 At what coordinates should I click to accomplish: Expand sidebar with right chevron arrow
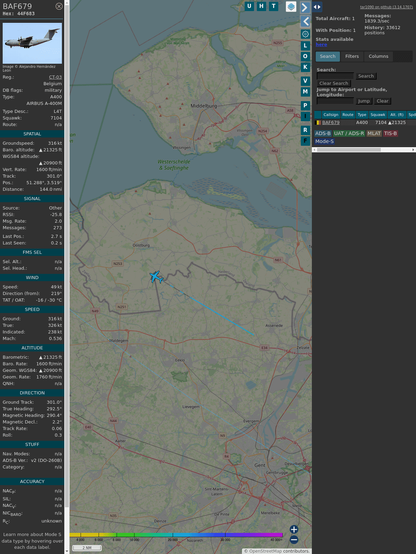pyautogui.click(x=305, y=7)
